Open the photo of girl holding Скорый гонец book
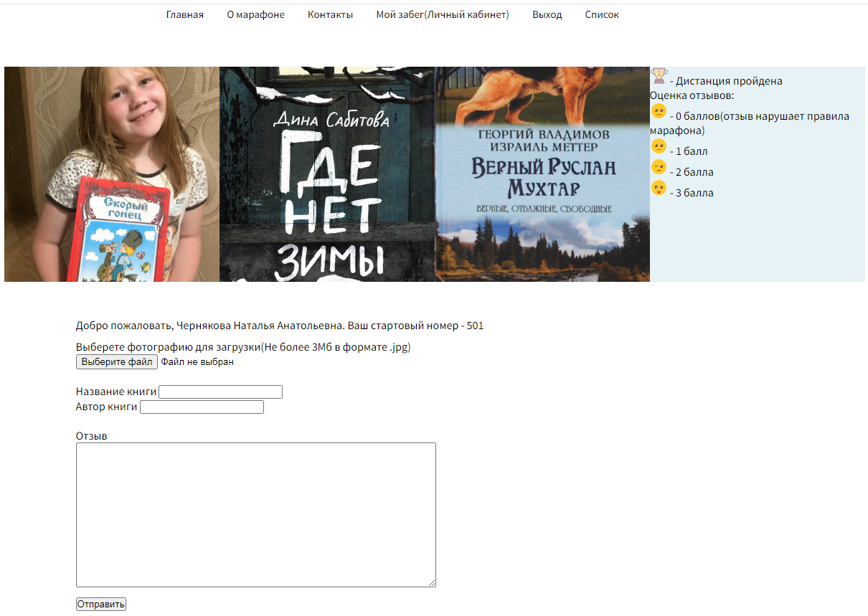Image resolution: width=868 pixels, height=616 pixels. coord(112,174)
